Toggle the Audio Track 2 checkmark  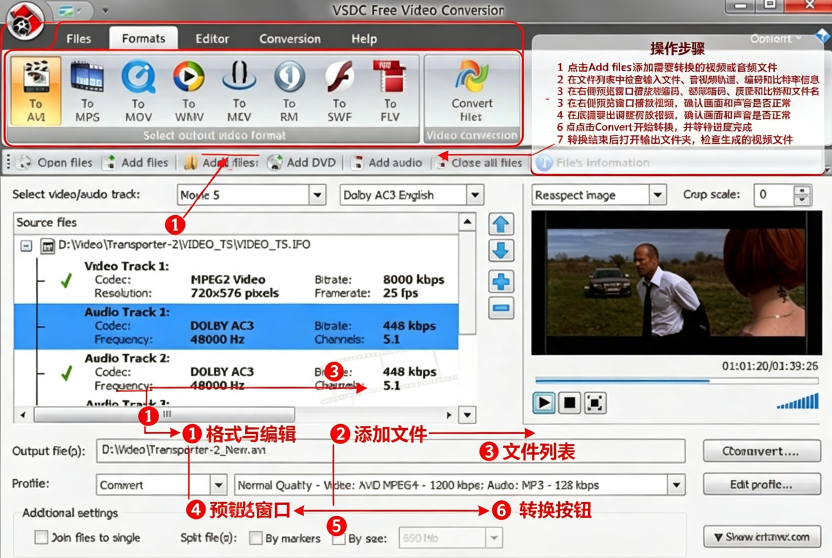(x=66, y=373)
